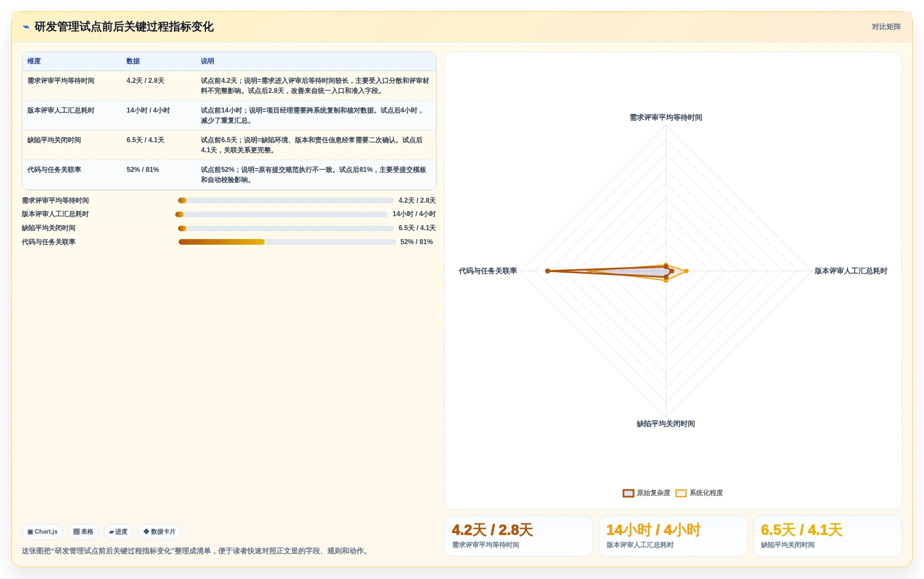Click table cell 4.2天 / 2.8天
Viewport: 924px width, 579px height.
pos(146,81)
